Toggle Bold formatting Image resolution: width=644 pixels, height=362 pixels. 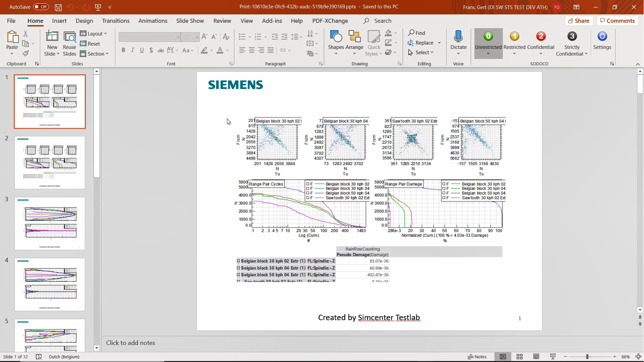click(123, 50)
